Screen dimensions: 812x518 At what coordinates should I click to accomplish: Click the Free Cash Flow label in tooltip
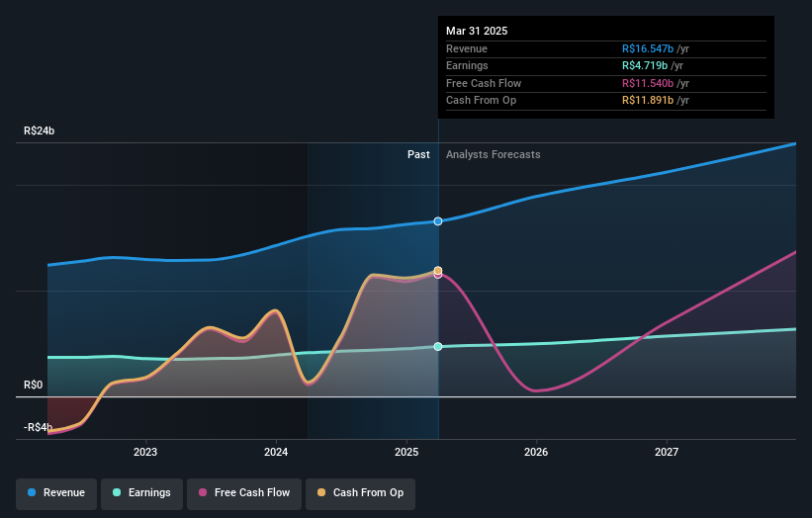click(x=484, y=83)
